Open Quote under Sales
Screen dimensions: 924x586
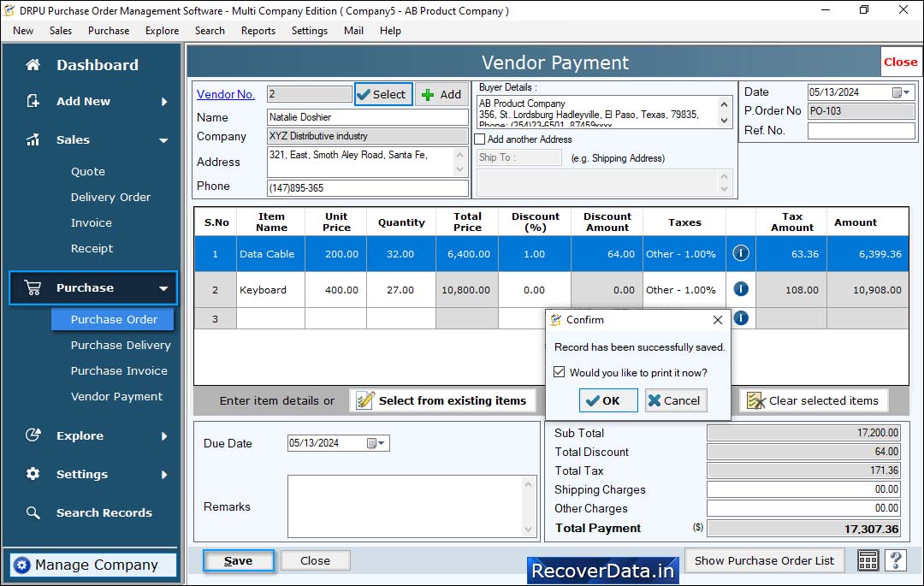(x=88, y=171)
